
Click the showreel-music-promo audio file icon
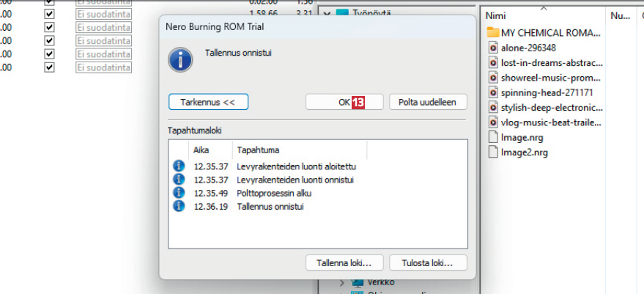tap(494, 78)
